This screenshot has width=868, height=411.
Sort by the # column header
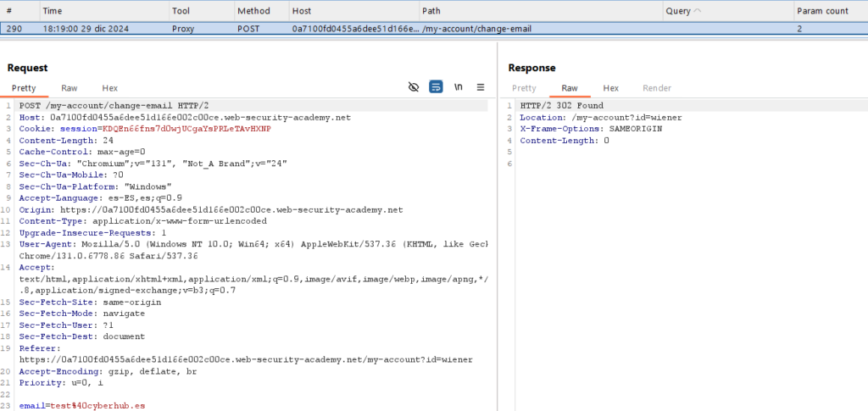[x=20, y=11]
